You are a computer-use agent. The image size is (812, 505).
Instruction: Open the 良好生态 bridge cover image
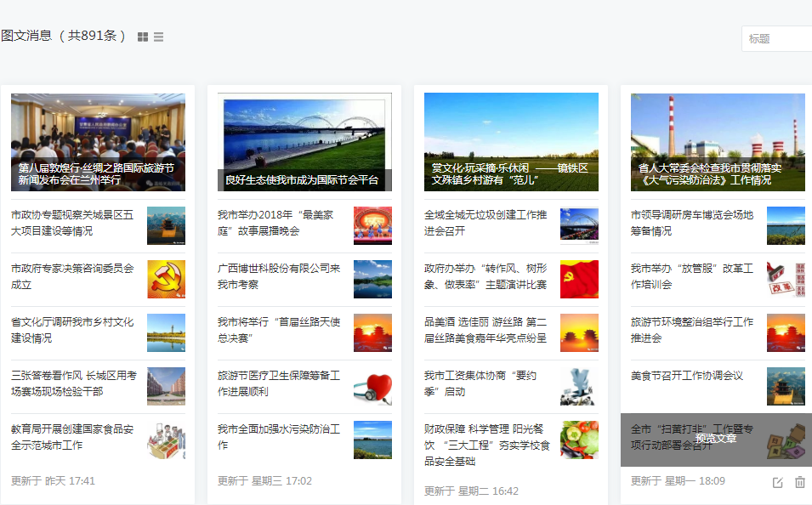coord(304,142)
